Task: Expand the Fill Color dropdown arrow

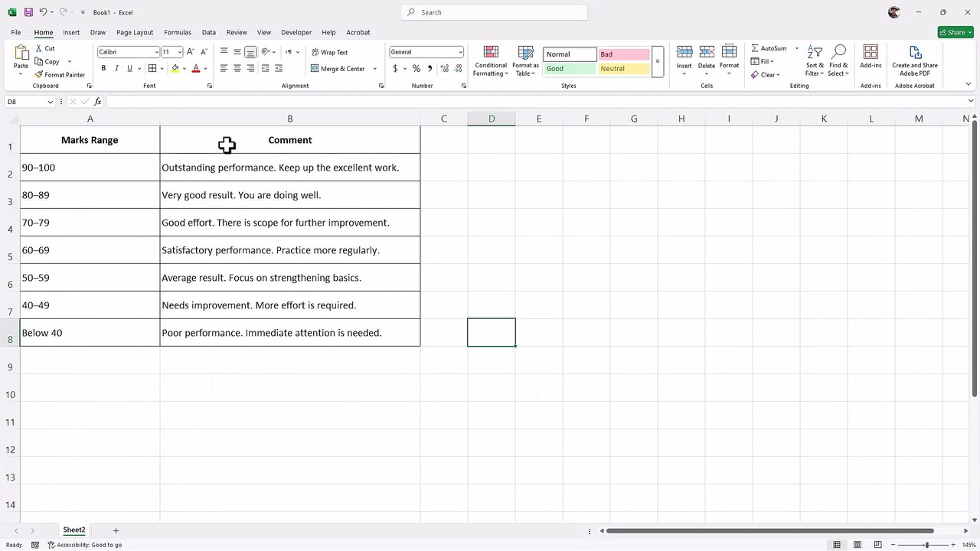Action: pyautogui.click(x=185, y=68)
